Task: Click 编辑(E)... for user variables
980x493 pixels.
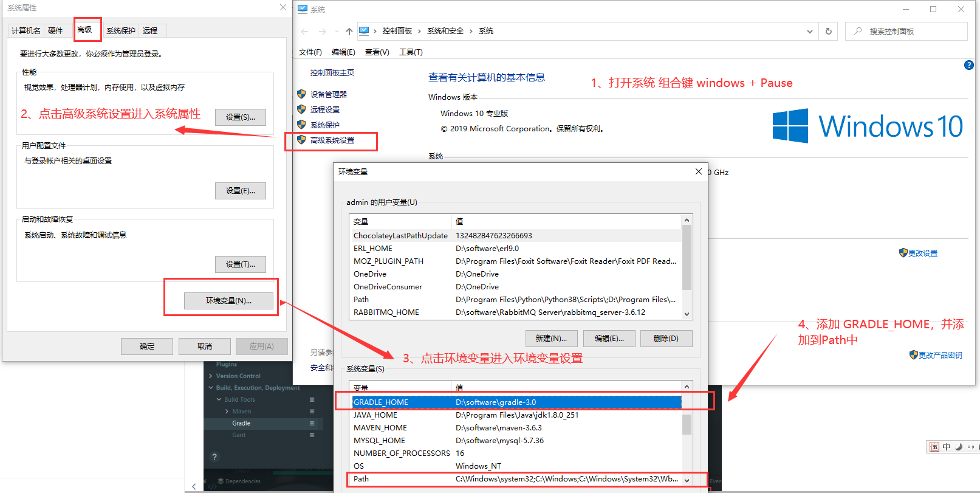Action: tap(609, 339)
